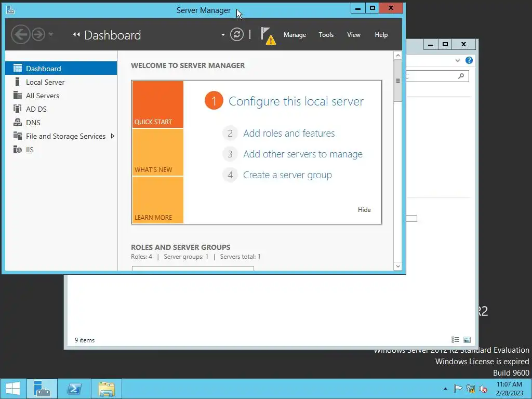Image resolution: width=532 pixels, height=399 pixels.
Task: Open the Action Center flag in tray
Action: (x=458, y=389)
